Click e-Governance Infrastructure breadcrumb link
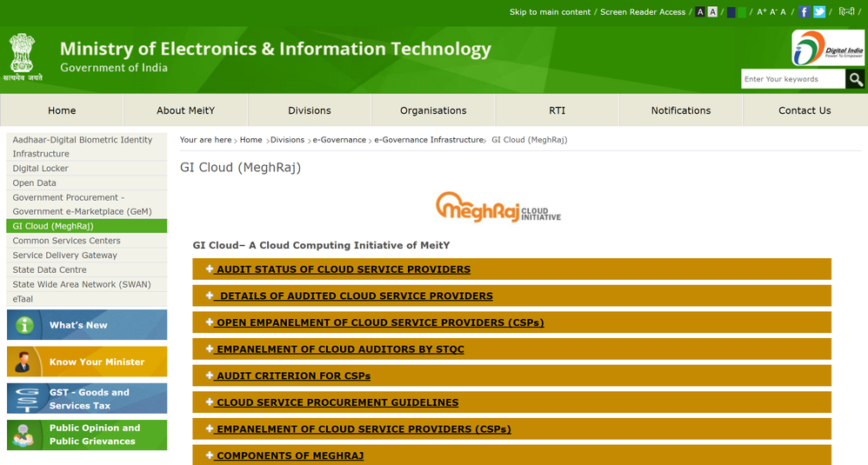 tap(429, 140)
